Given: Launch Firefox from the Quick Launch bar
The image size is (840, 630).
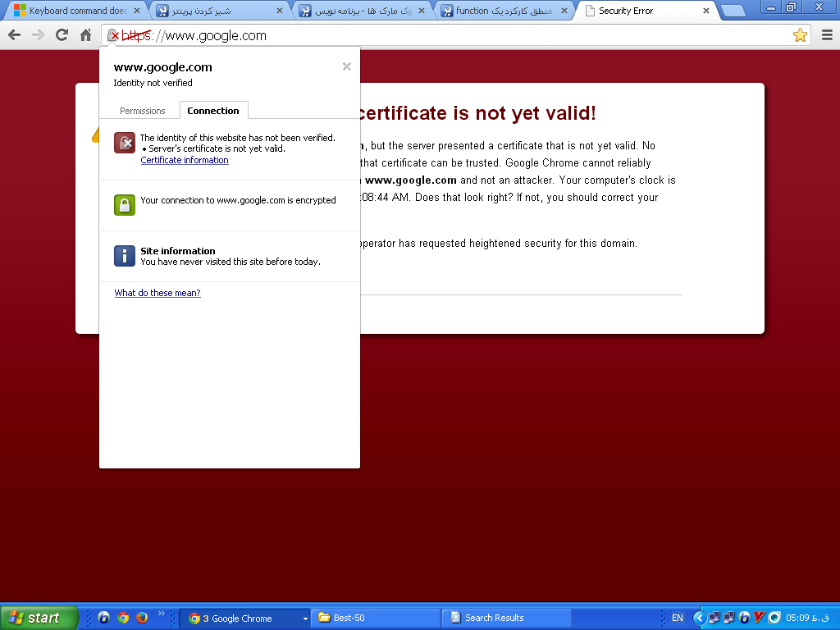Looking at the screenshot, I should pos(142,618).
